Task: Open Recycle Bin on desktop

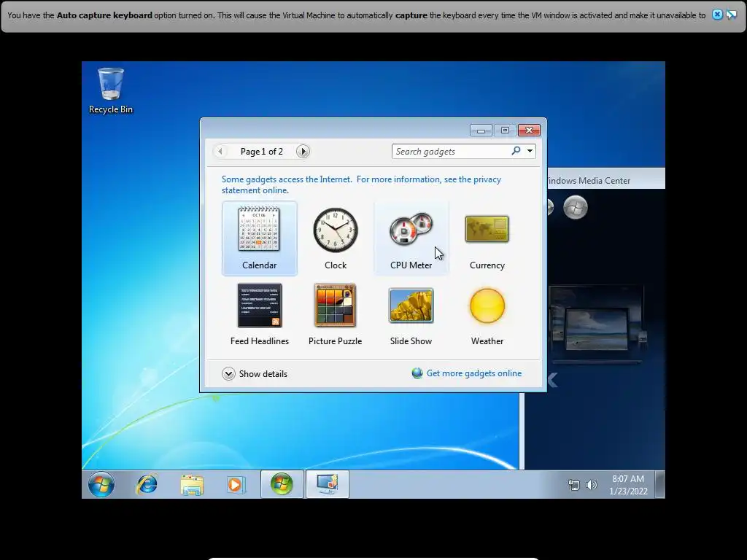Action: 111,90
